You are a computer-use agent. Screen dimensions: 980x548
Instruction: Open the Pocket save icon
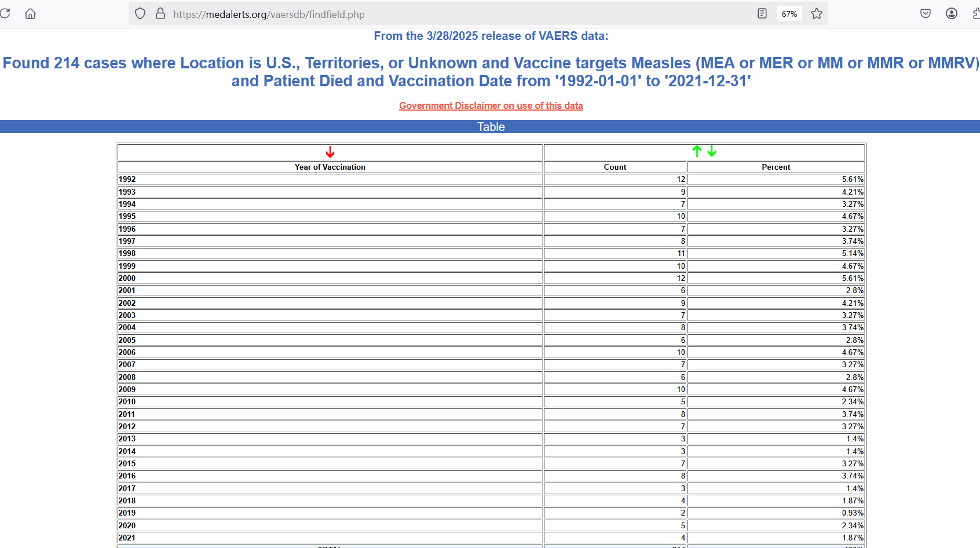point(926,13)
